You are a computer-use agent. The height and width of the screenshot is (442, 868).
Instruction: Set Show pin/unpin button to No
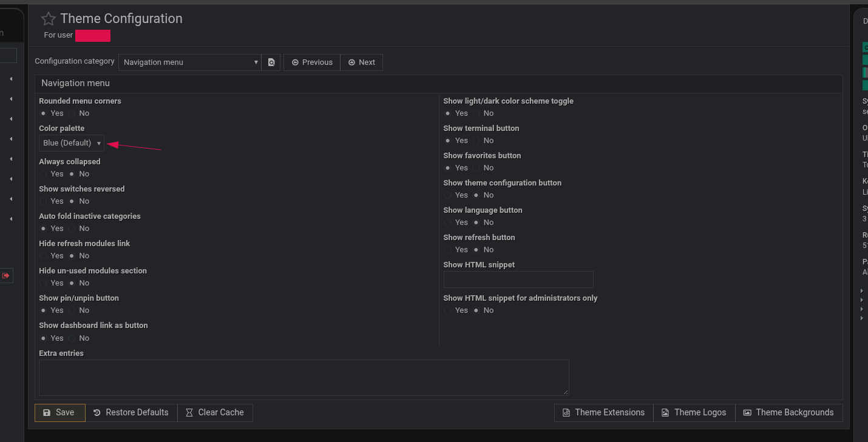click(72, 310)
